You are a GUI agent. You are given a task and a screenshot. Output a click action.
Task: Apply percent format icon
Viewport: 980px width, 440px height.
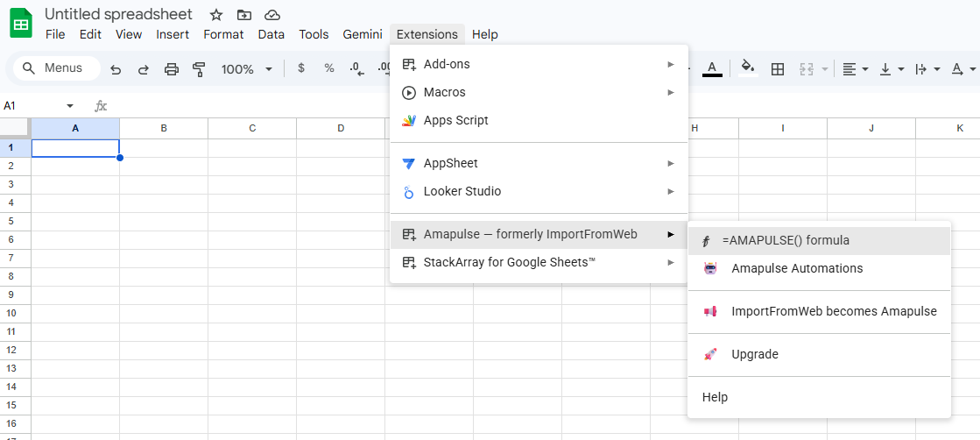[x=329, y=69]
